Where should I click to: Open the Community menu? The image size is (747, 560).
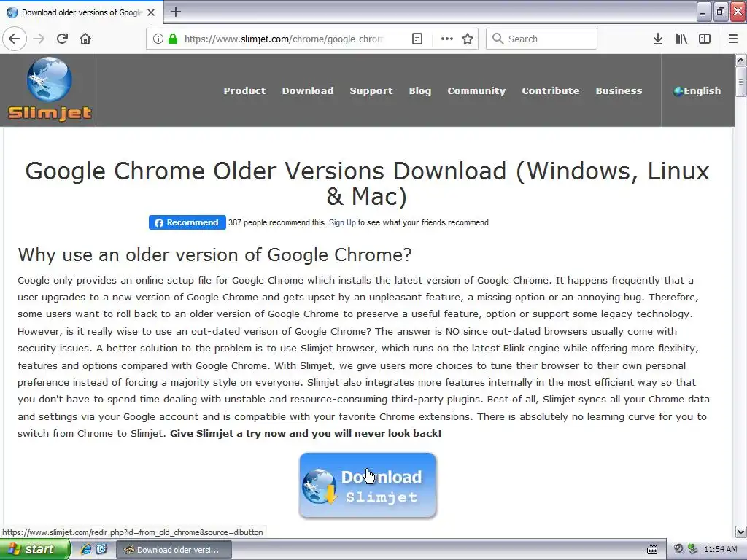(x=476, y=90)
